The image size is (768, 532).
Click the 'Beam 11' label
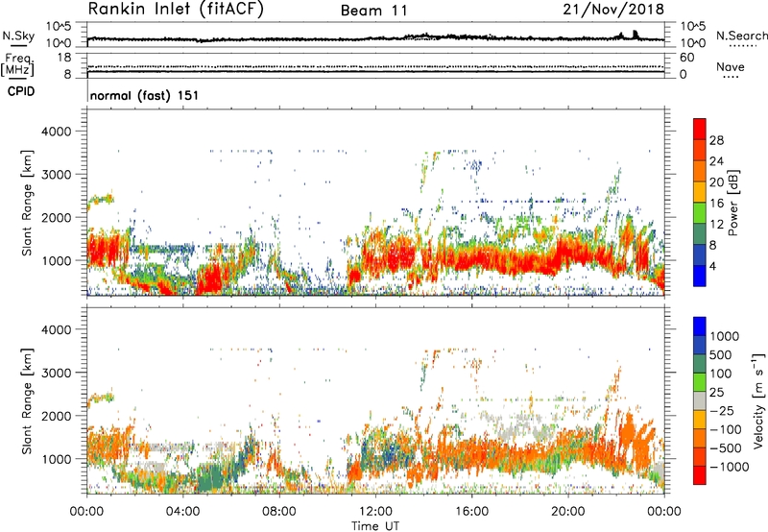point(373,11)
